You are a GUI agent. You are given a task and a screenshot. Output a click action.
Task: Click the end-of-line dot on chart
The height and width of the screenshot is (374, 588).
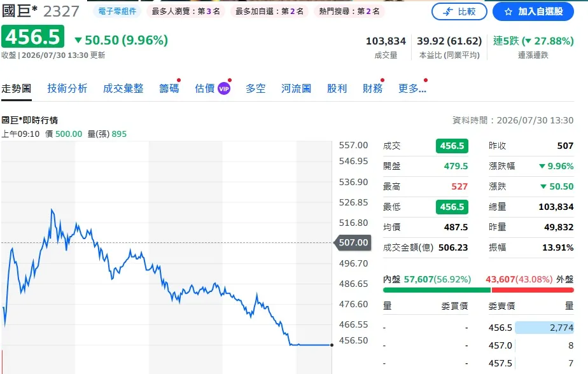(x=332, y=345)
